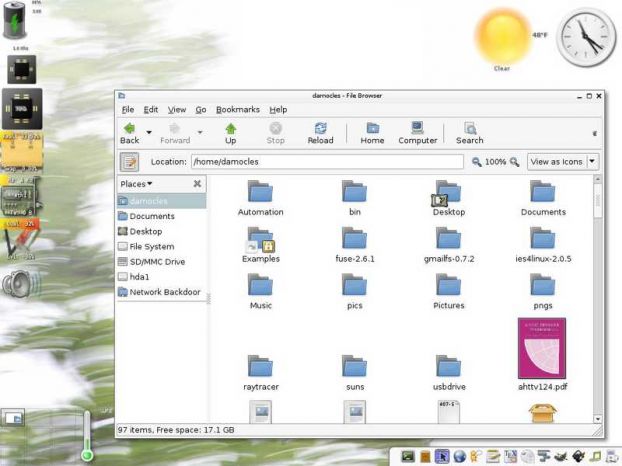Image resolution: width=622 pixels, height=466 pixels.
Task: Zoom in with the magnifier plus
Action: (514, 162)
